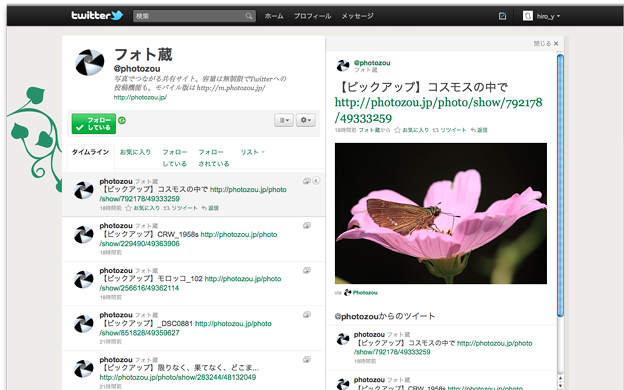Click the scroll down arrow of the detail pane
624x390 pixels.
pos(560,386)
